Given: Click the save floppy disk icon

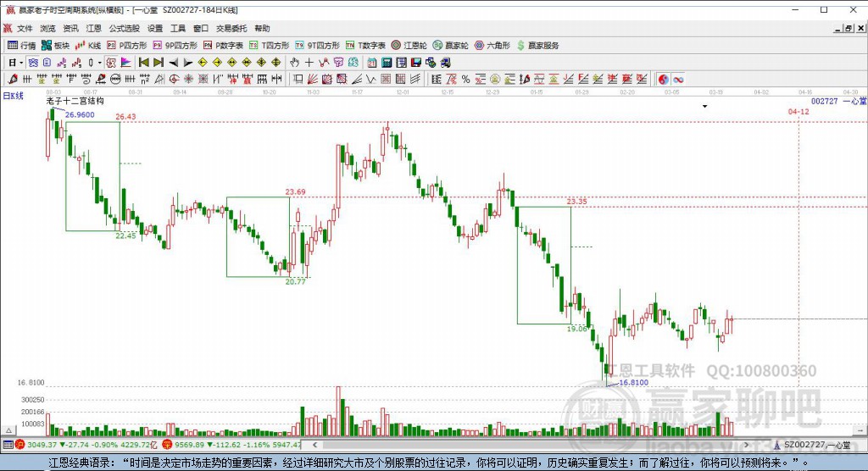Looking at the screenshot, I should (415, 63).
